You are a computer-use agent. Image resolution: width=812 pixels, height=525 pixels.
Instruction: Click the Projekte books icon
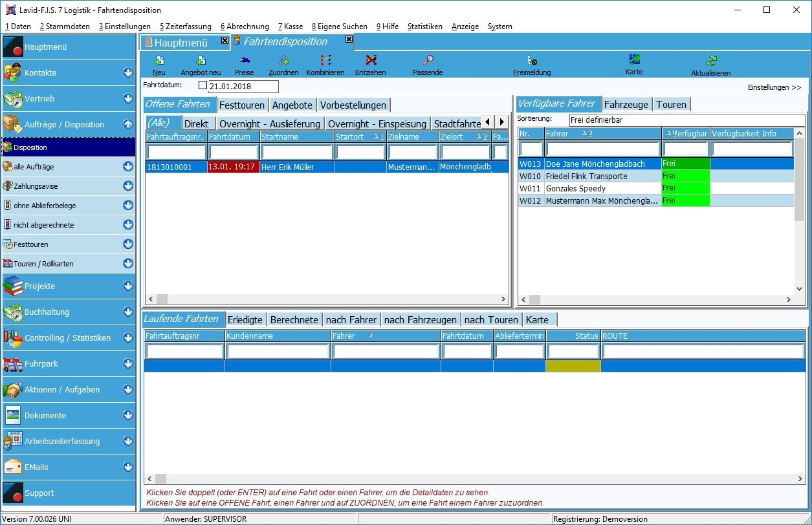13,286
